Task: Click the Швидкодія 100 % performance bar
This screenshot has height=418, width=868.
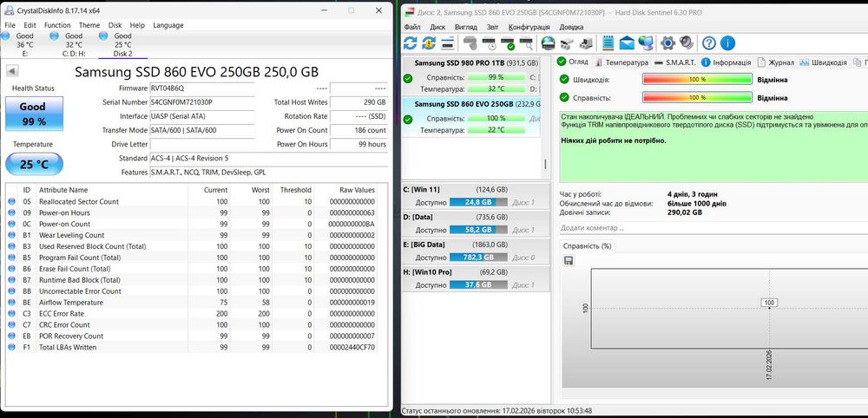Action: tap(697, 80)
